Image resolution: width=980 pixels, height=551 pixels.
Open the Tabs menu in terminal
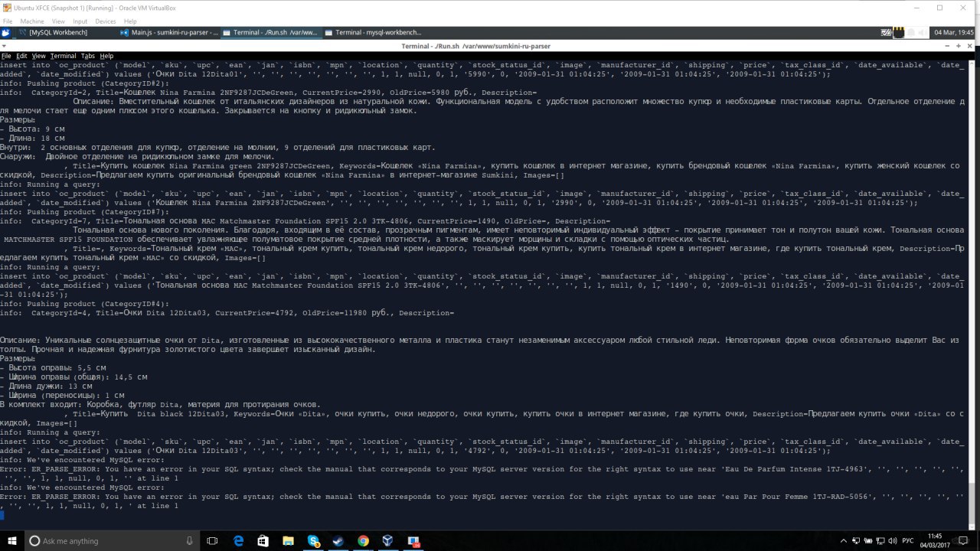coord(88,56)
